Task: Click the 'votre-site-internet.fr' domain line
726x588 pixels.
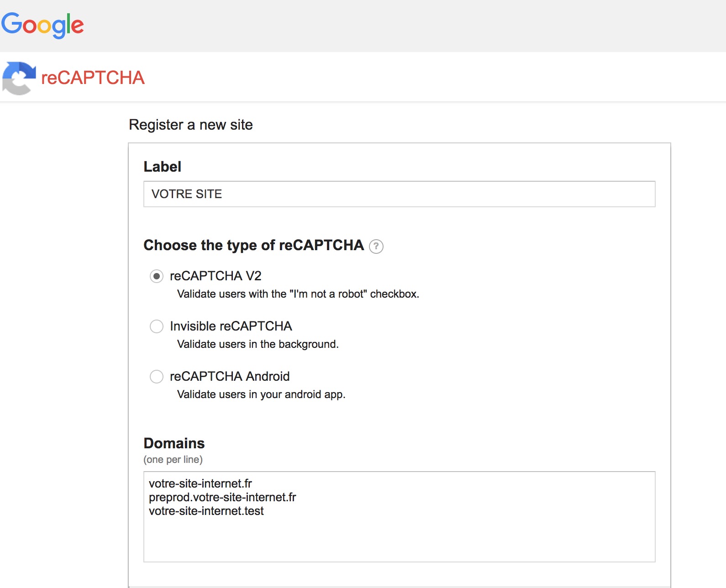Action: [200, 483]
